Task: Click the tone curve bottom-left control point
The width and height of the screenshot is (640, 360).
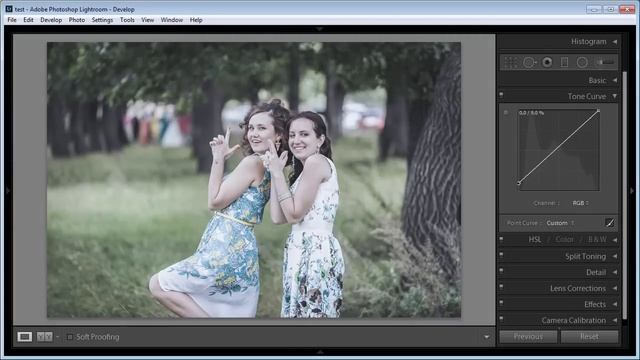Action: pos(519,183)
